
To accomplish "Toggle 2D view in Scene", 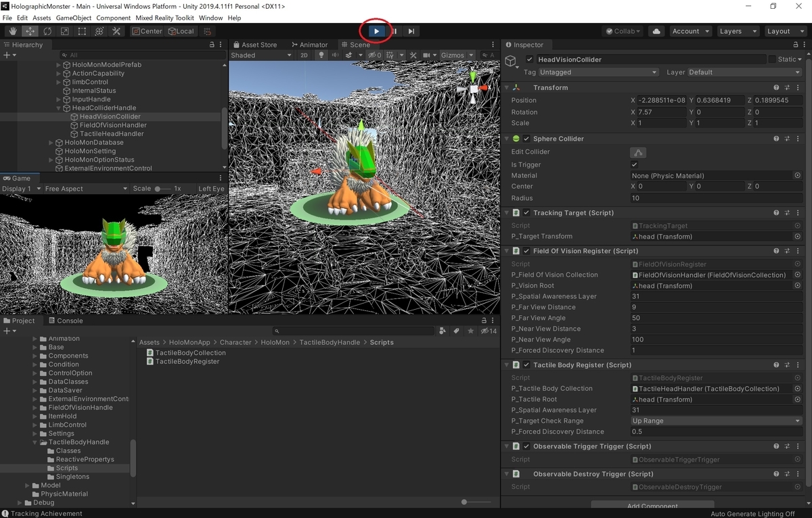I will pos(304,55).
